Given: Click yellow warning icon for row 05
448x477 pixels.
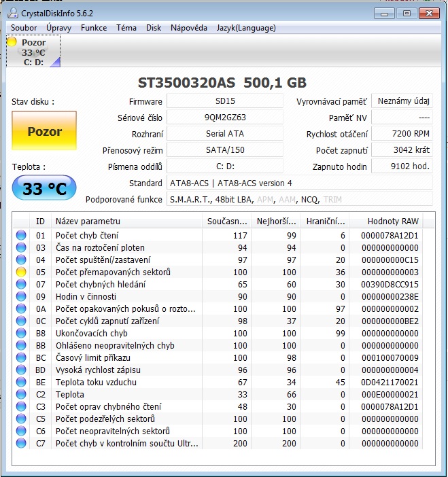Looking at the screenshot, I should (x=21, y=272).
